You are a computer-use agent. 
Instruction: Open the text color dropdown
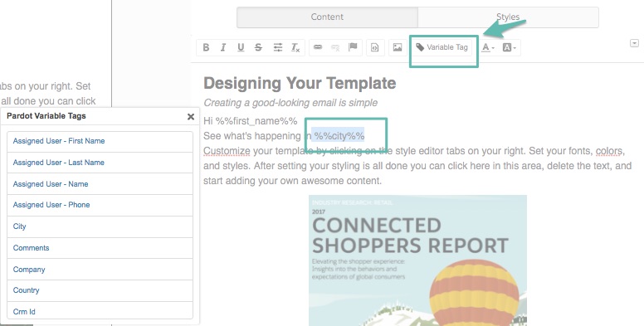tap(488, 47)
